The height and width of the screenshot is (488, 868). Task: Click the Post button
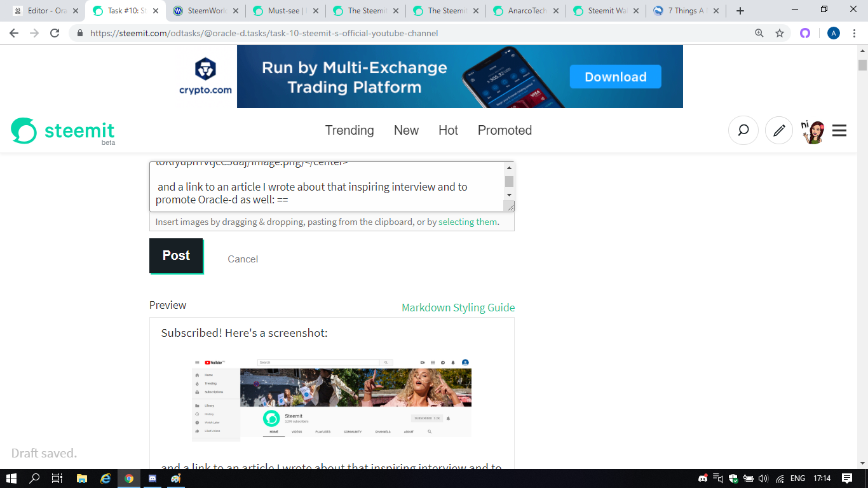click(x=176, y=255)
